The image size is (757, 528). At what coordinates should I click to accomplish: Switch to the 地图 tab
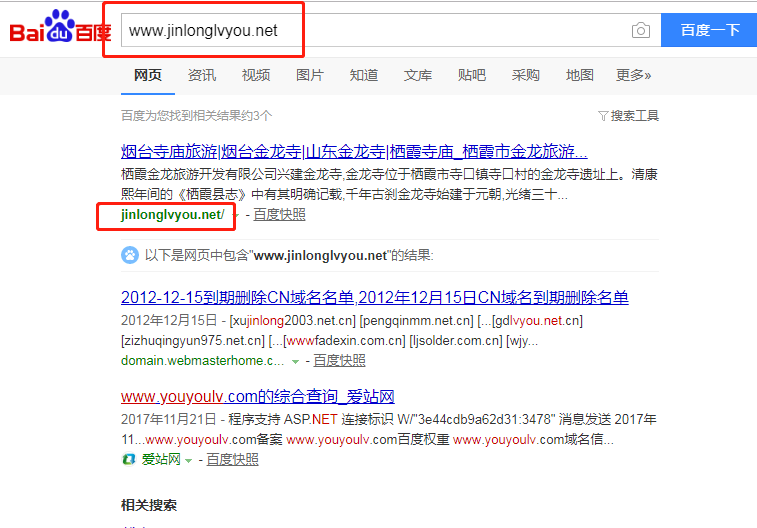point(579,75)
